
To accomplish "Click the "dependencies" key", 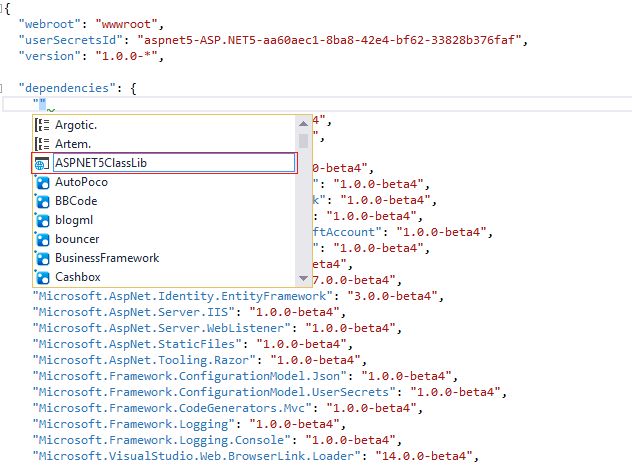I will point(67,88).
